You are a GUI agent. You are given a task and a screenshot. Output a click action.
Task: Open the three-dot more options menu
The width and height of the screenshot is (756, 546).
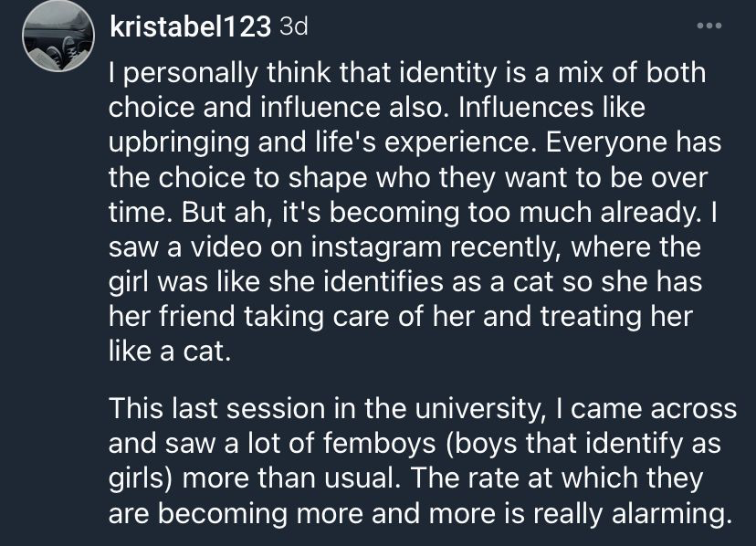709,26
